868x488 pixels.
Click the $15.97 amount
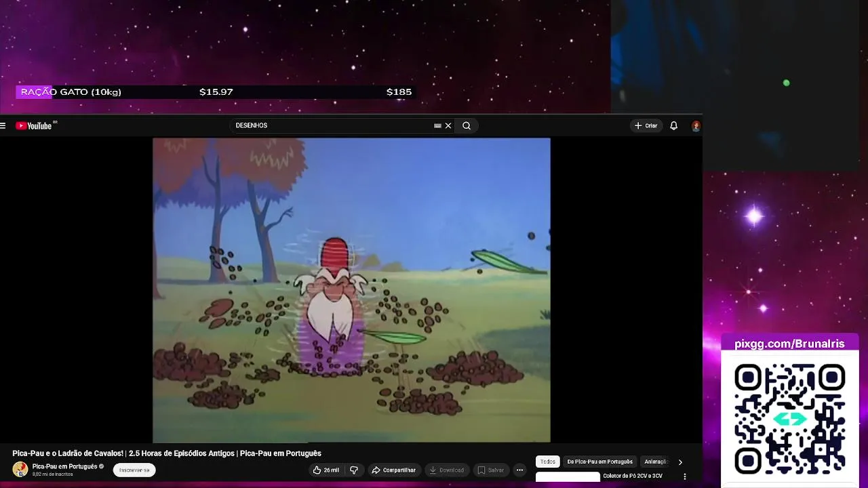click(216, 92)
